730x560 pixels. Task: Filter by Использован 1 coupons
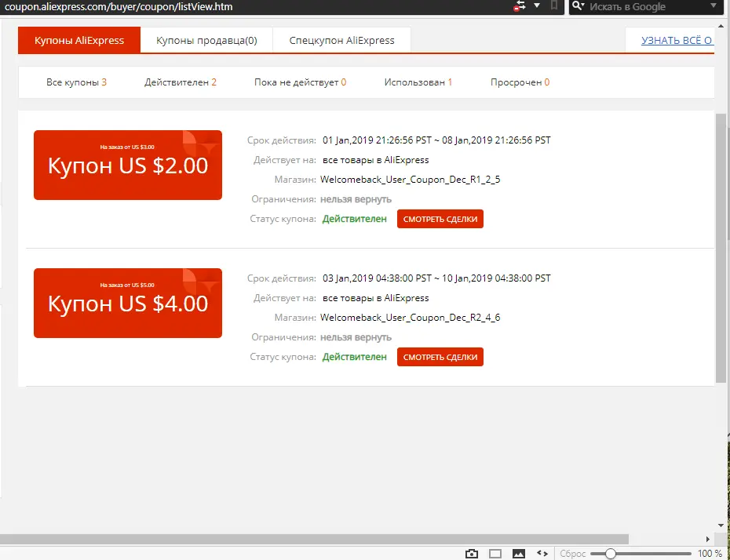[418, 82]
